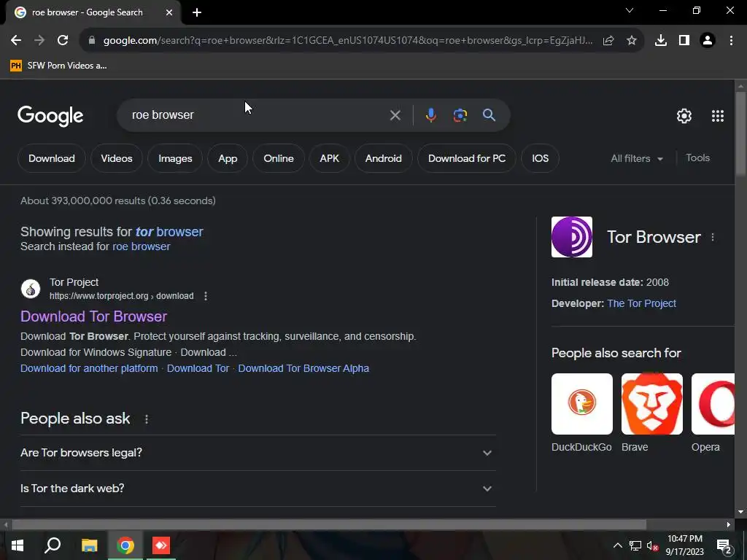Share this page from the address bar
The image size is (747, 560).
pos(608,41)
